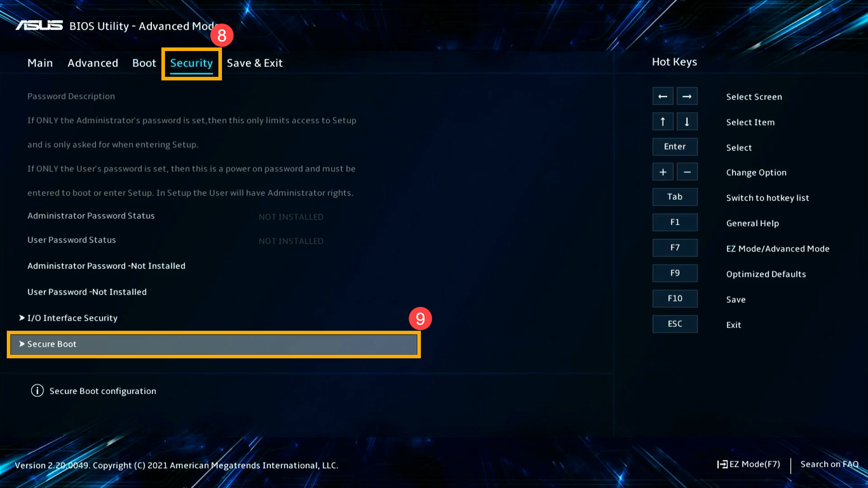Press F10 to Save settings

[x=674, y=299]
